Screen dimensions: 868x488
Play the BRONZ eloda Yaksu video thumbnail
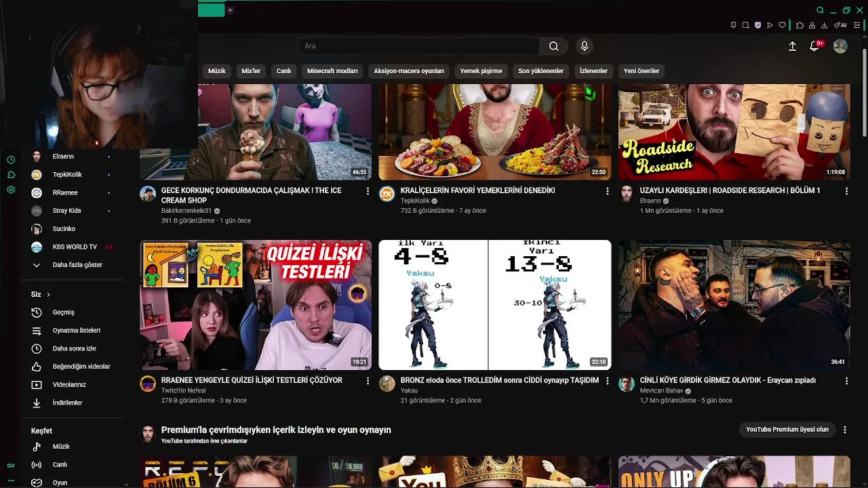coord(495,305)
